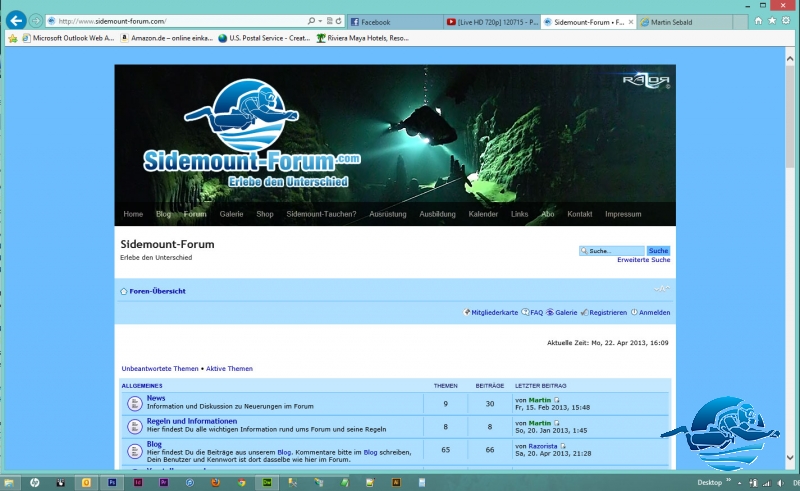Open the Impressum menu item

click(x=623, y=214)
